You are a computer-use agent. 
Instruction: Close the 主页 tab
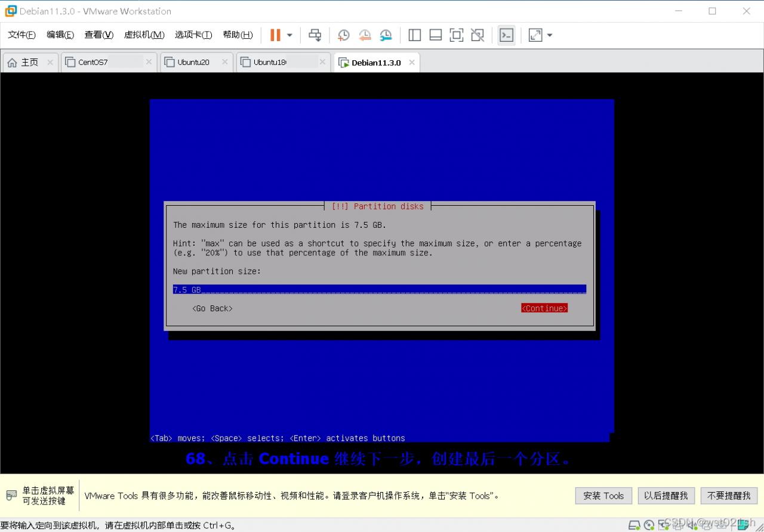50,62
